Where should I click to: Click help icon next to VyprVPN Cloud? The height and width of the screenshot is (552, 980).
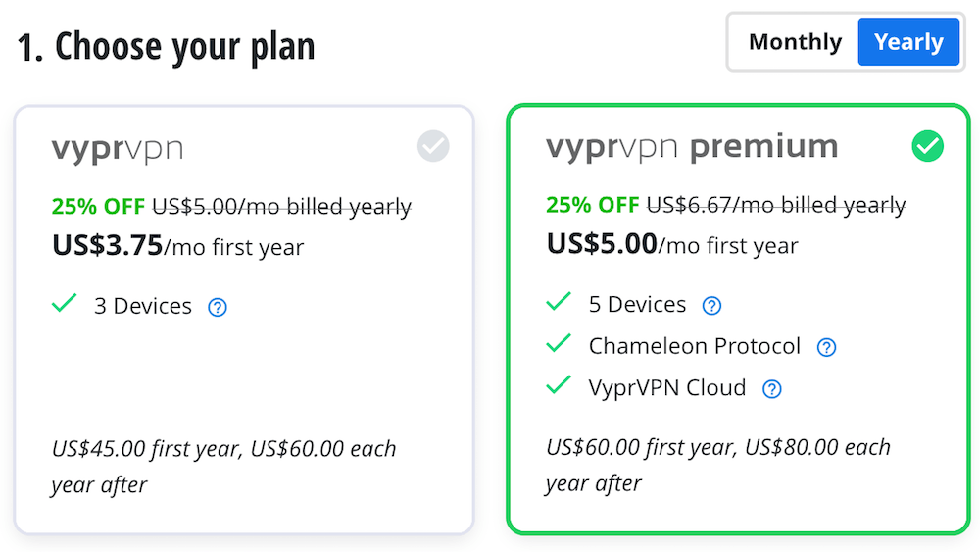[772, 389]
